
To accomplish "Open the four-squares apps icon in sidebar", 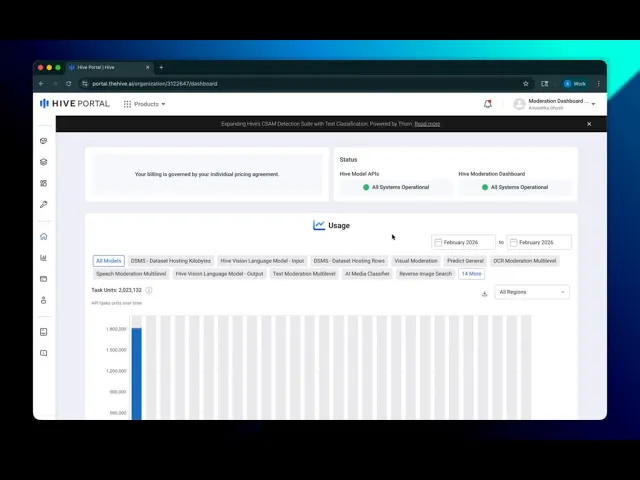I will (44, 183).
